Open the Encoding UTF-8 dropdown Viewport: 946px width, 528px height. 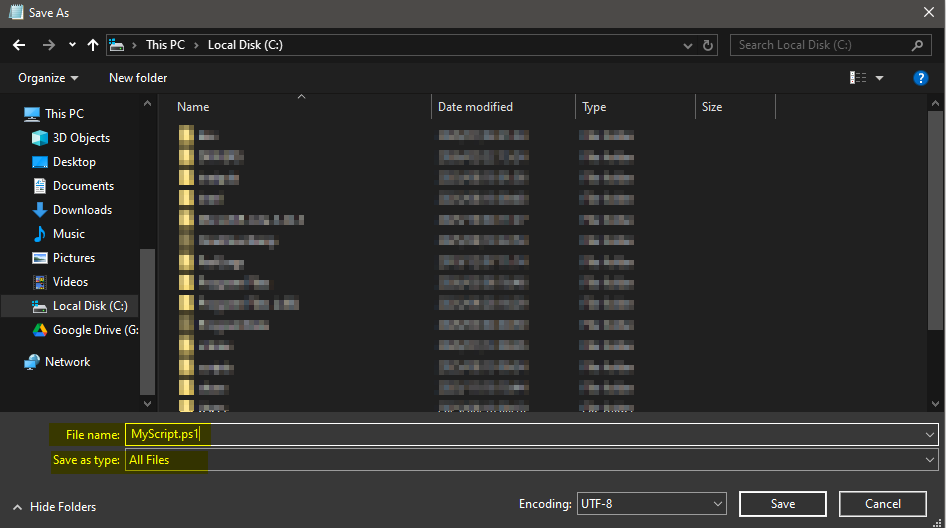coord(652,504)
